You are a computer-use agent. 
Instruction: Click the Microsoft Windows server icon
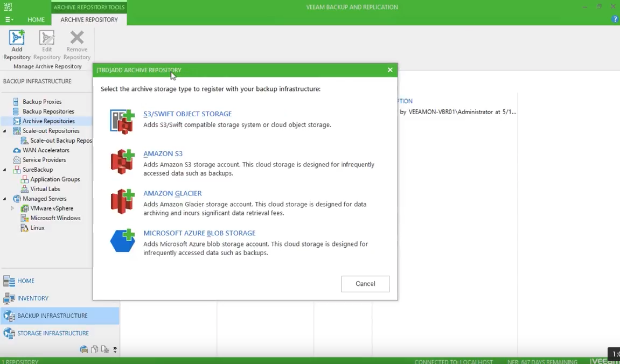[x=24, y=218]
